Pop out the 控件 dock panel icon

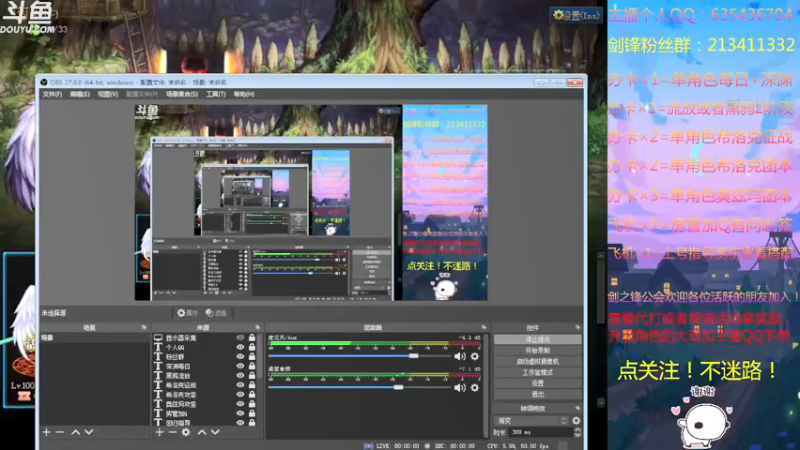click(578, 328)
